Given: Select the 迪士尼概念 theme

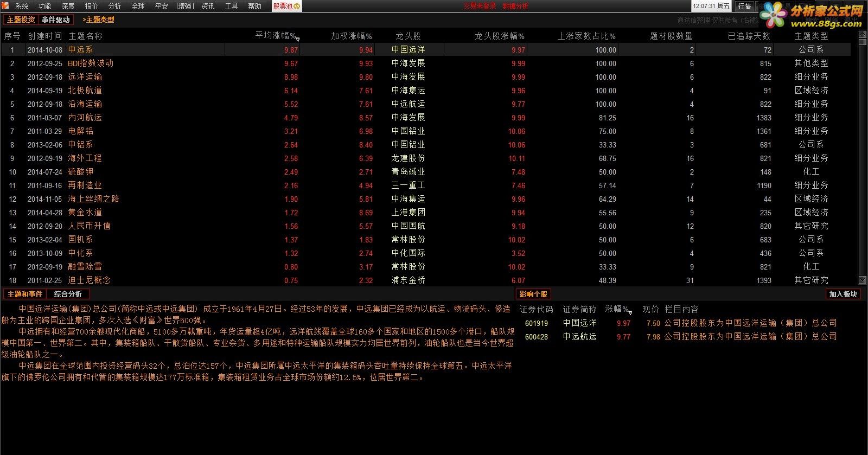Looking at the screenshot, I should coord(89,280).
